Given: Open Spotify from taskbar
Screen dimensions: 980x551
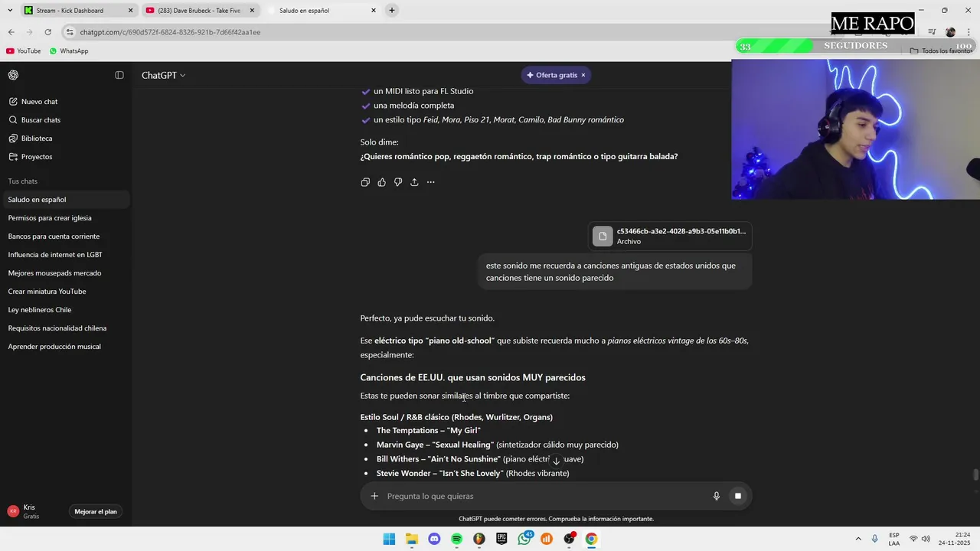Looking at the screenshot, I should point(456,539).
